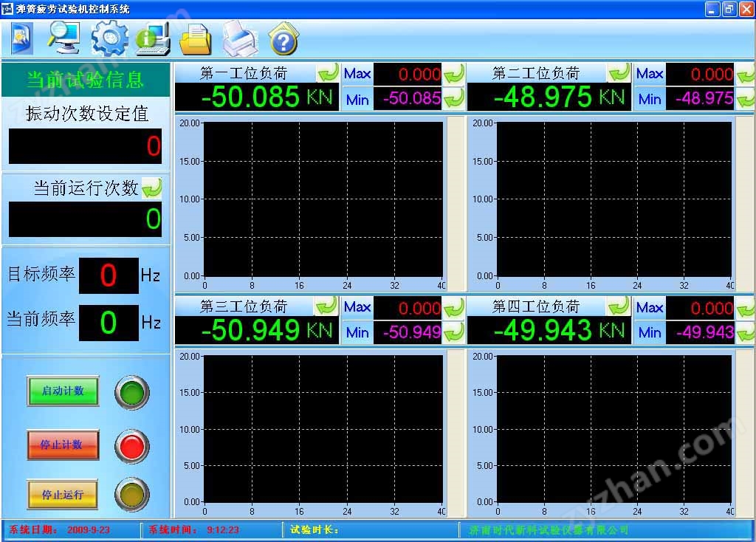Open the yellow folder file icon
This screenshot has width=756, height=542.
(196, 38)
